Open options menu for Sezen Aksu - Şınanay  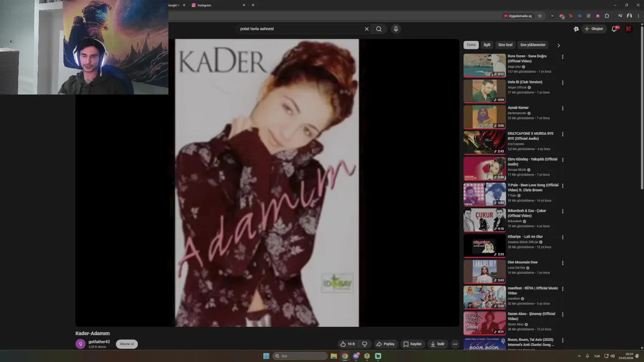(x=562, y=314)
